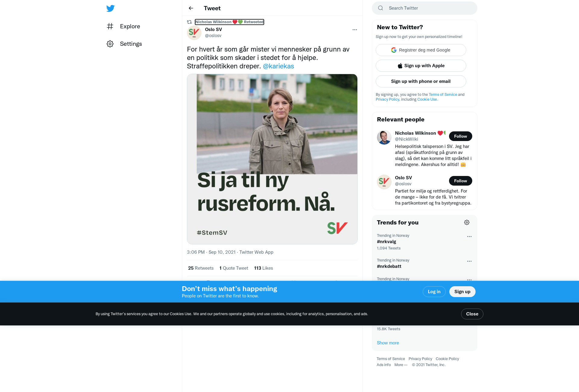Open Trends settings gear icon
This screenshot has width=579, height=392.
(467, 222)
